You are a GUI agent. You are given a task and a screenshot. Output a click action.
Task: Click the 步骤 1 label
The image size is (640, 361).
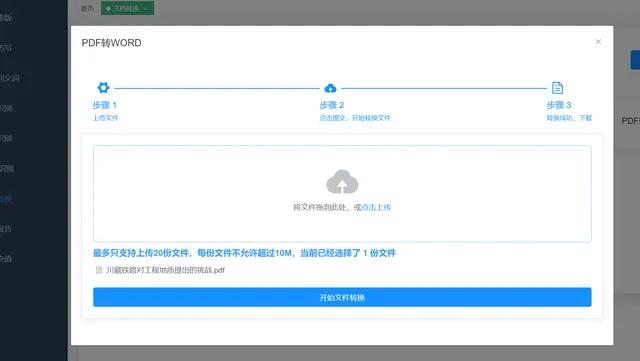click(x=104, y=105)
